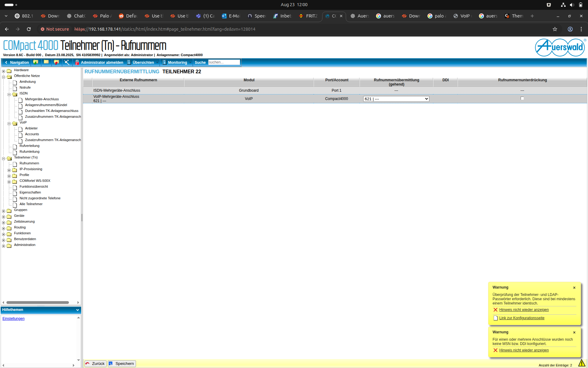Toggle the Rufnummernunterdrückung checkbox for VoIP

(522, 98)
